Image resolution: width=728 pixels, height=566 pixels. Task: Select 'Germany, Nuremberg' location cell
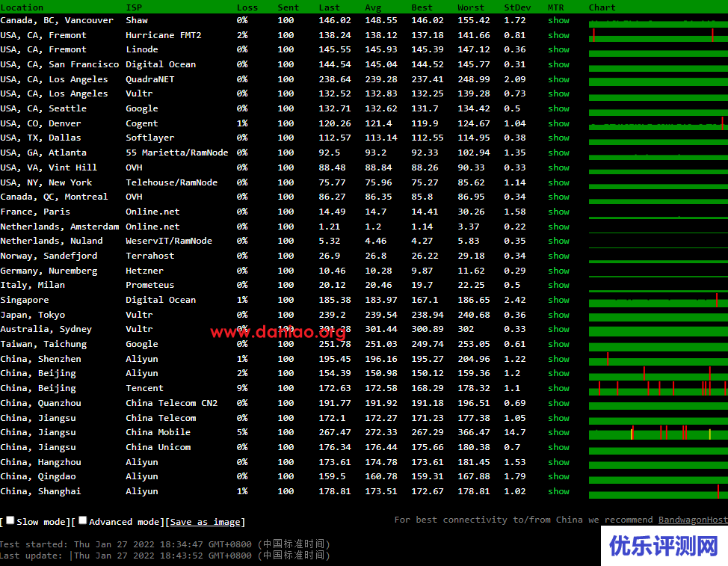pyautogui.click(x=49, y=271)
